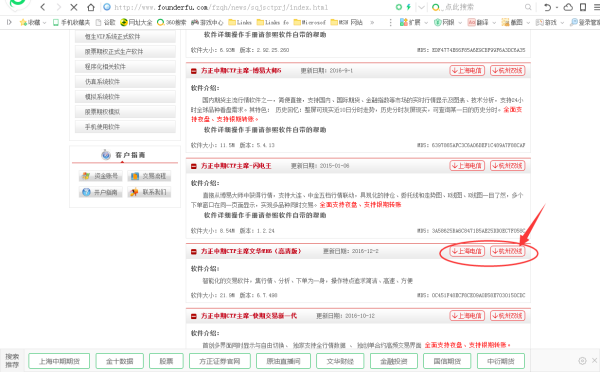Open the 游戏中心 bookmark
Viewport: 600px width, 372px height.
tap(207, 23)
